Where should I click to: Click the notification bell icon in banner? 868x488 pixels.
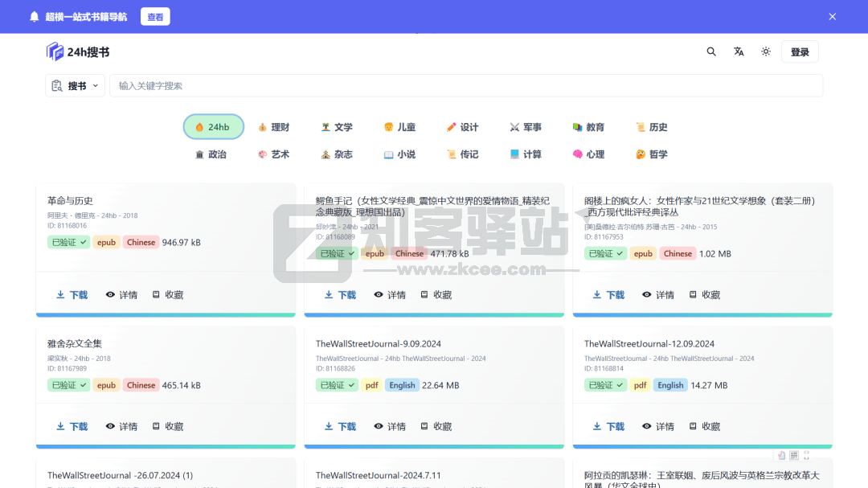point(34,17)
